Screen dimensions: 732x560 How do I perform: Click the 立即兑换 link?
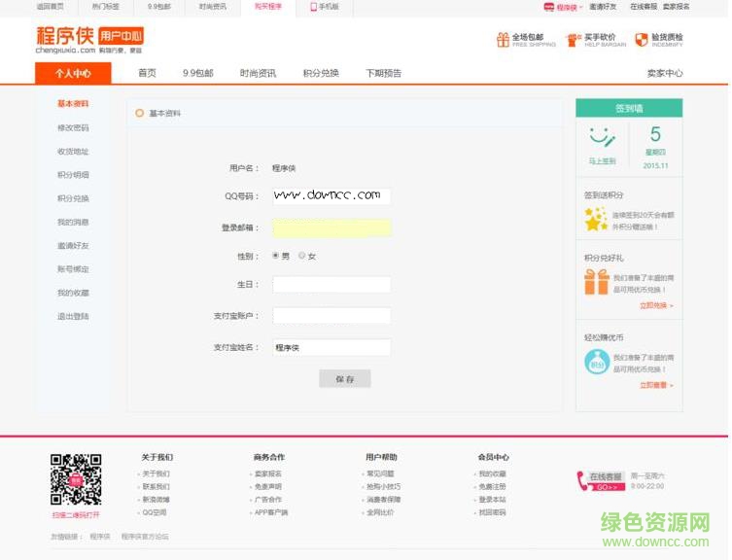click(x=656, y=305)
